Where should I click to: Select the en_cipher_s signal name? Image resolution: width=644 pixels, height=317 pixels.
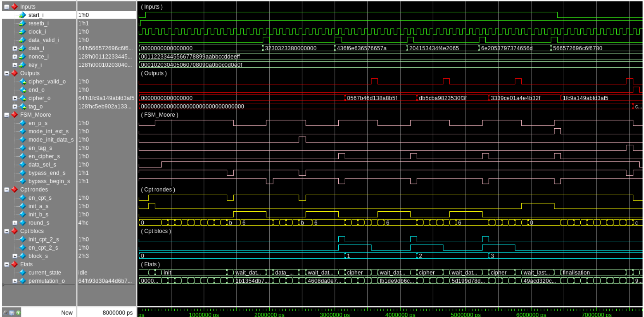(x=44, y=156)
